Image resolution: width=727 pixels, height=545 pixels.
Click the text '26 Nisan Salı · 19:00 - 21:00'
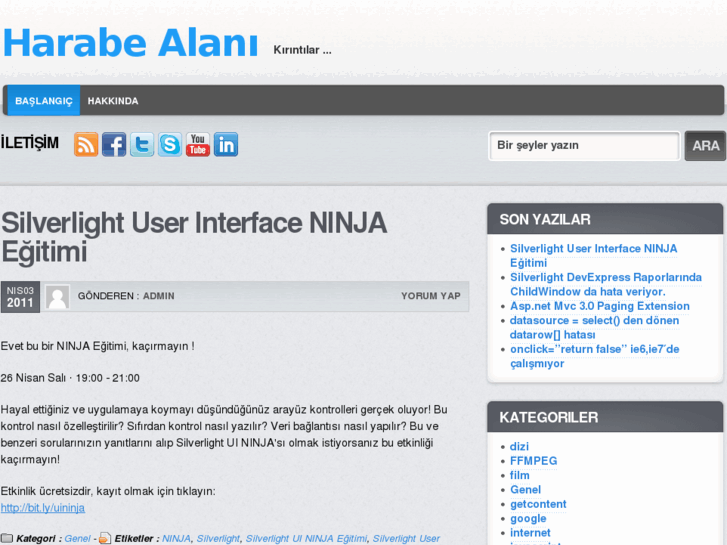pyautogui.click(x=70, y=378)
